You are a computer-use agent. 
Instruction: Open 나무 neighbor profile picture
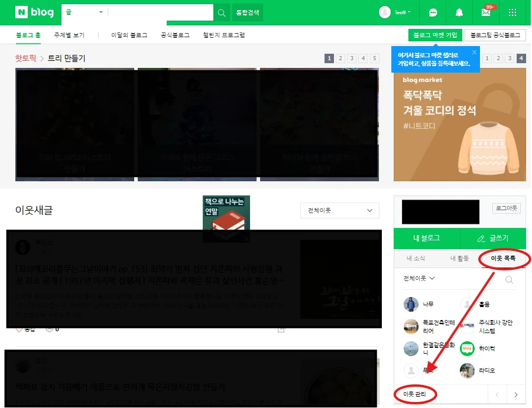pos(411,304)
